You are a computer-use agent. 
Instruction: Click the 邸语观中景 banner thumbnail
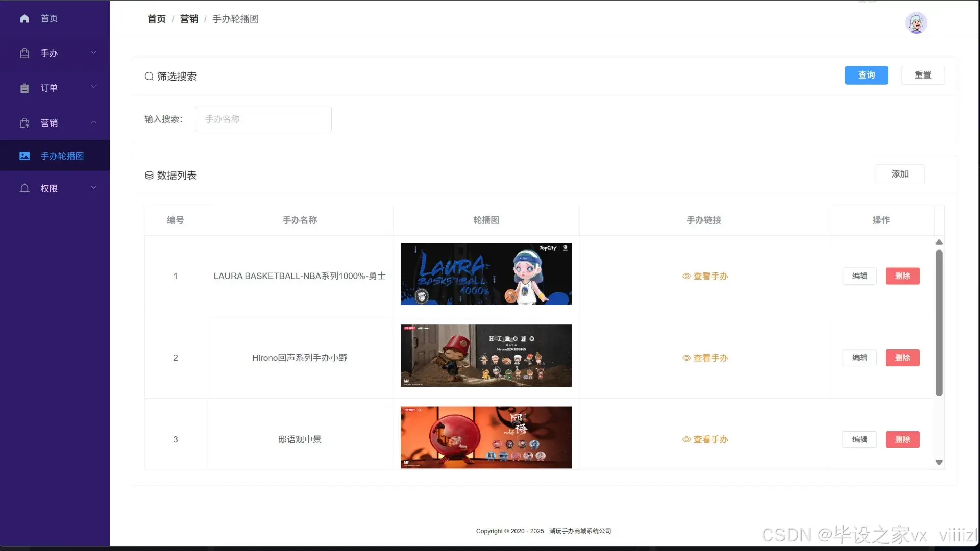486,437
